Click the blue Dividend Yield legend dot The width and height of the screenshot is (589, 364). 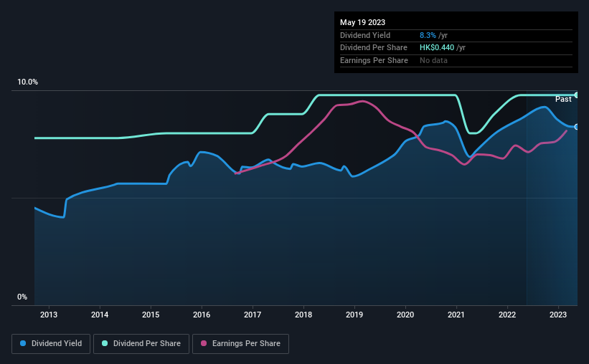pyautogui.click(x=23, y=343)
